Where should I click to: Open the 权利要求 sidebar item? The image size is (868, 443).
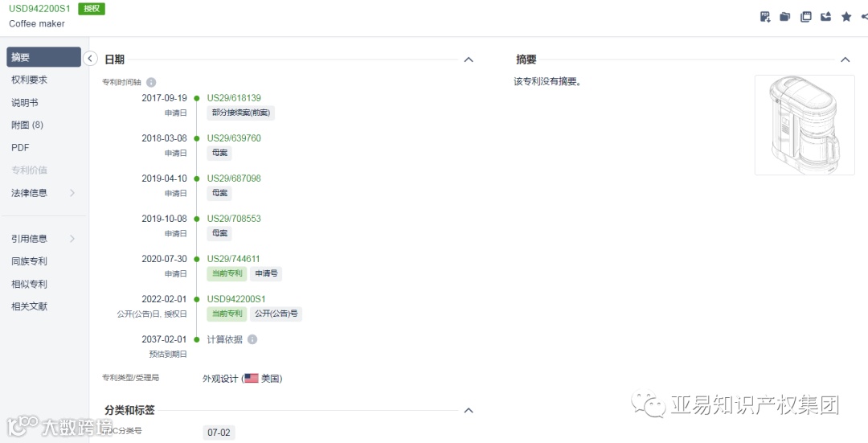tap(30, 80)
